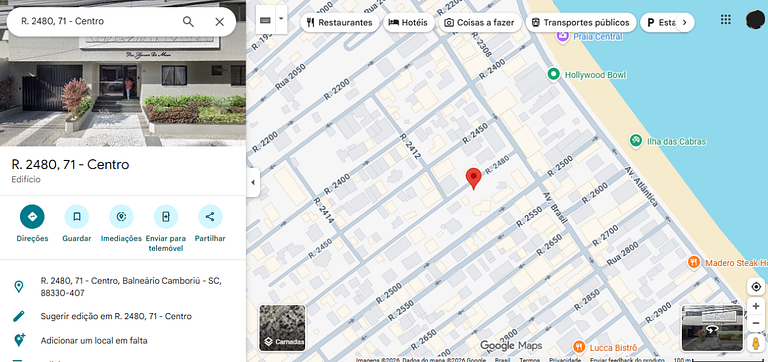Viewport: 768px width, 362px height.
Task: Open the keyboard input tool icon
Action: coord(265,20)
